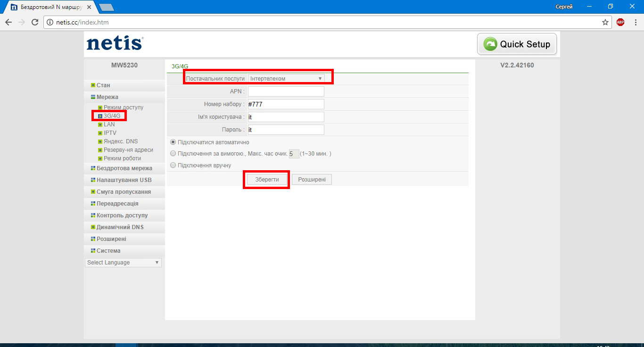
Task: Open the IPTV menu item
Action: pyautogui.click(x=110, y=133)
